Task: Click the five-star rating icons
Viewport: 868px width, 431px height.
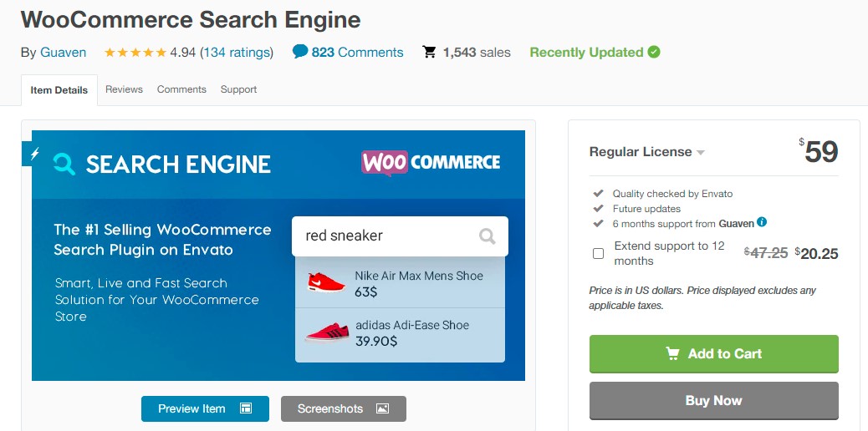Action: pos(135,53)
